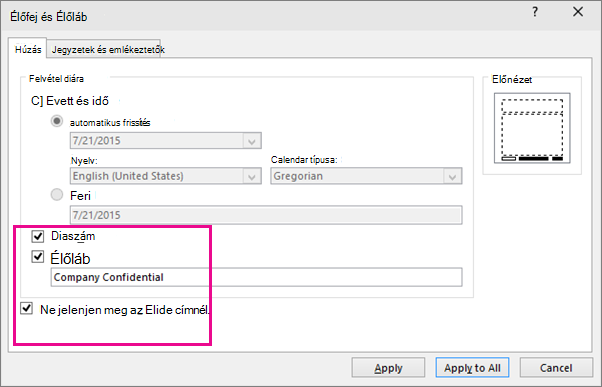Image resolution: width=602 pixels, height=387 pixels.
Task: Click the Help question mark icon
Action: 535,12
